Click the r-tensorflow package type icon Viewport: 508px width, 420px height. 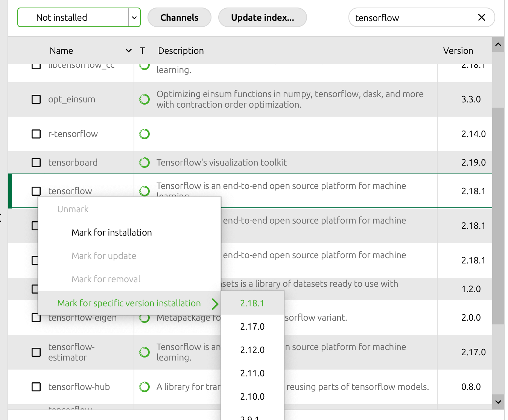(144, 134)
